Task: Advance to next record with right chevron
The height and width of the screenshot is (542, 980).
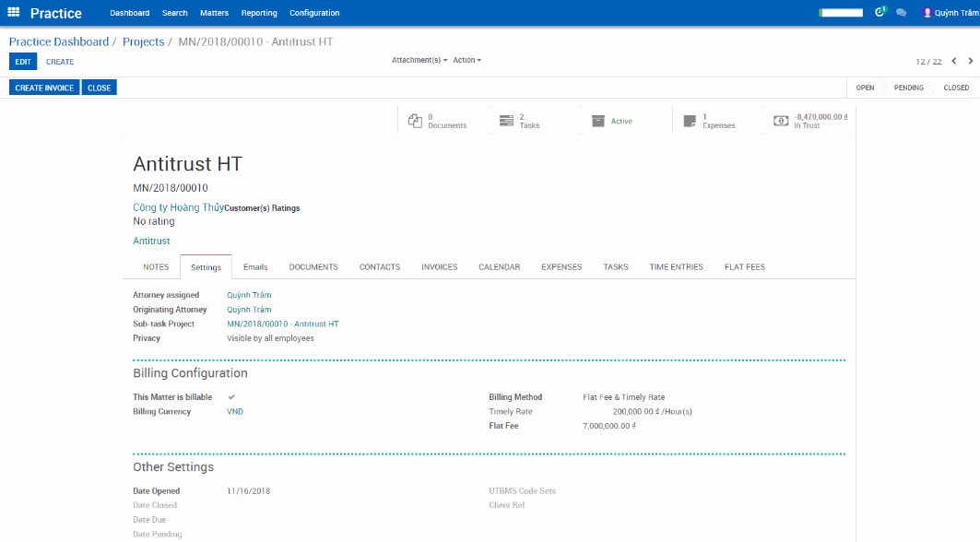Action: click(x=970, y=61)
